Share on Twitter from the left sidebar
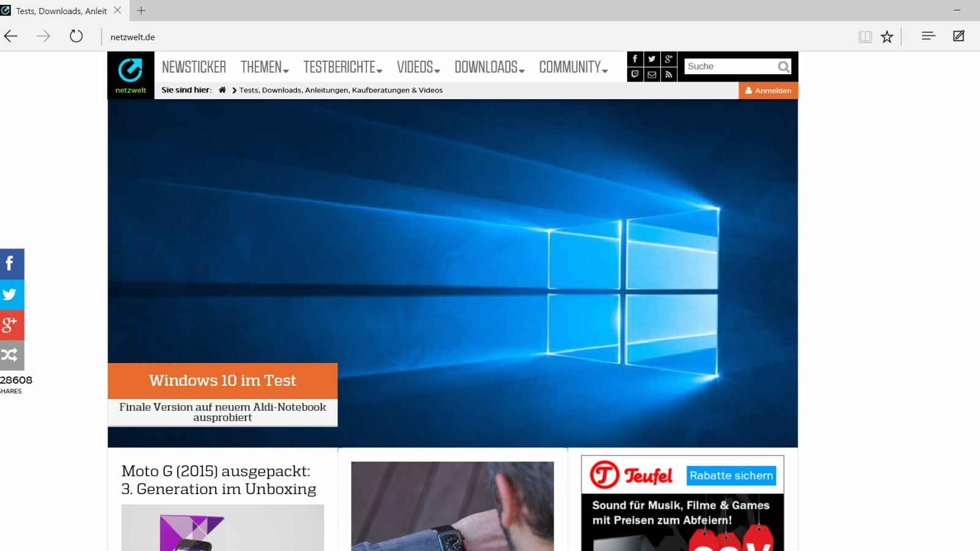The width and height of the screenshot is (980, 551). [12, 294]
